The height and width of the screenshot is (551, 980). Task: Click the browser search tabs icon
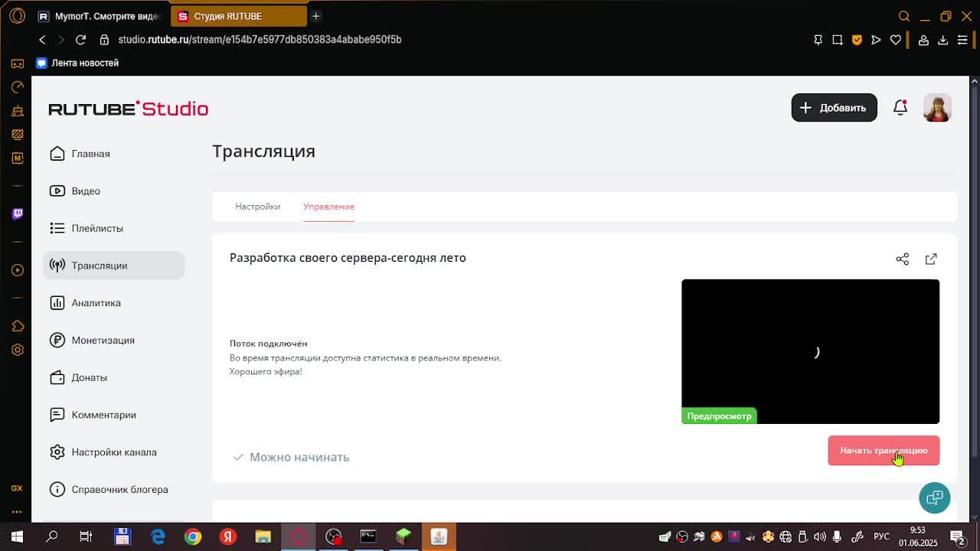[x=904, y=16]
